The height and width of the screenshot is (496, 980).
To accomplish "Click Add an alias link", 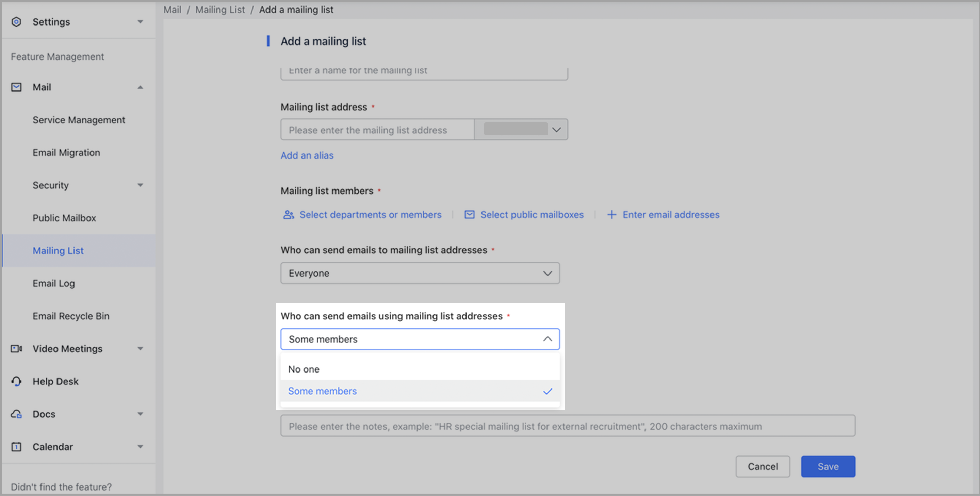I will point(307,155).
